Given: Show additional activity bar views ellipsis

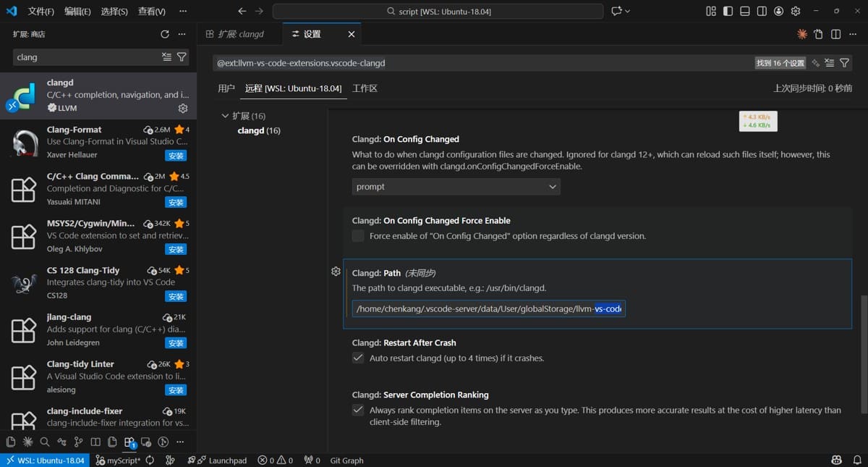Looking at the screenshot, I should pos(182,442).
